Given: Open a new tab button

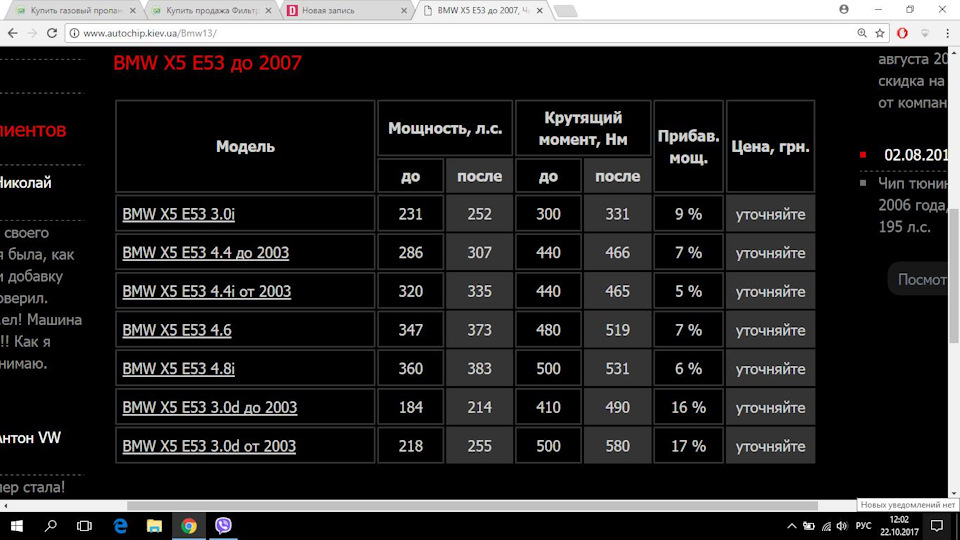Looking at the screenshot, I should tap(566, 10).
